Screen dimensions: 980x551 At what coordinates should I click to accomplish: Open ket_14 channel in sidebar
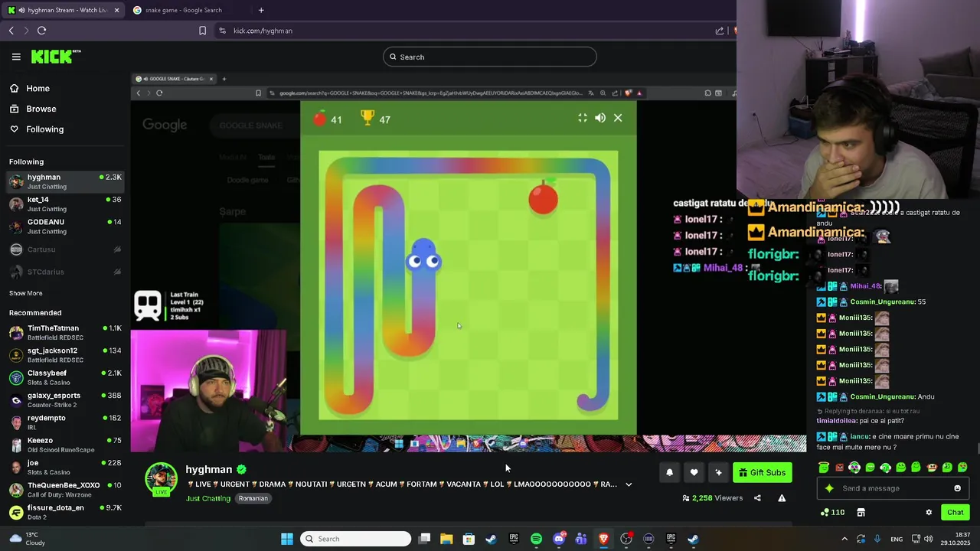pyautogui.click(x=65, y=204)
